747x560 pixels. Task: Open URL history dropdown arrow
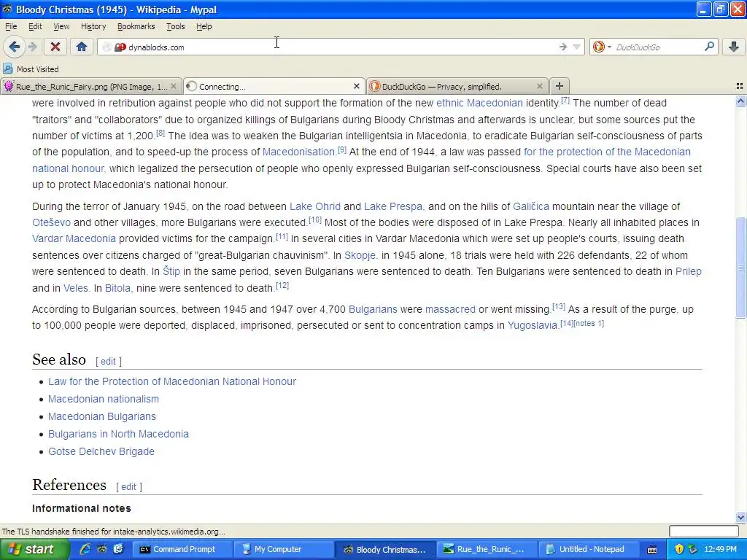coord(576,47)
